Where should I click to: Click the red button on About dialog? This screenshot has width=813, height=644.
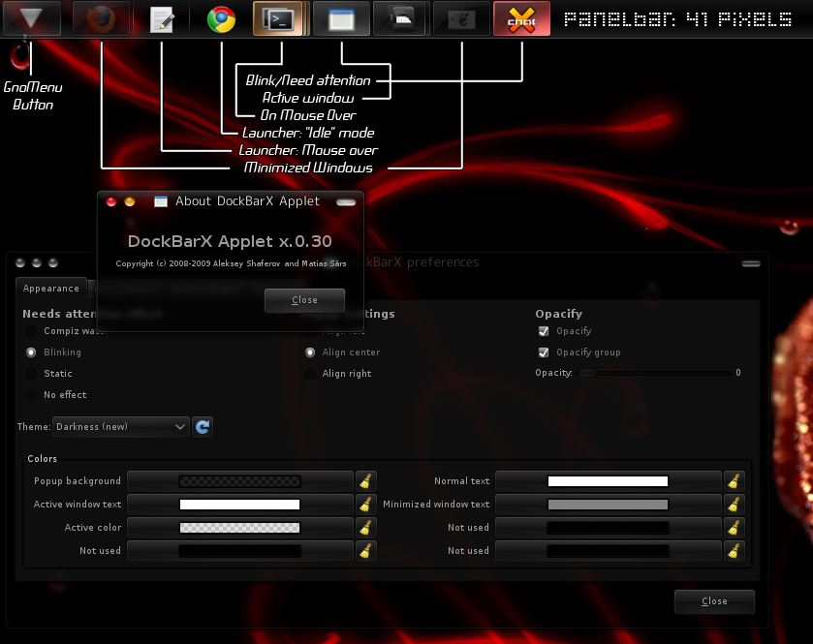coord(111,201)
